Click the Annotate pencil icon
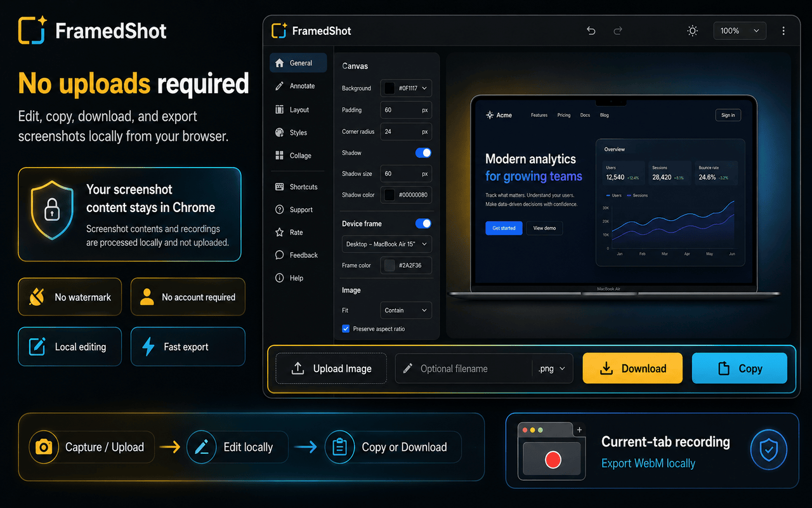The image size is (812, 508). 279,86
